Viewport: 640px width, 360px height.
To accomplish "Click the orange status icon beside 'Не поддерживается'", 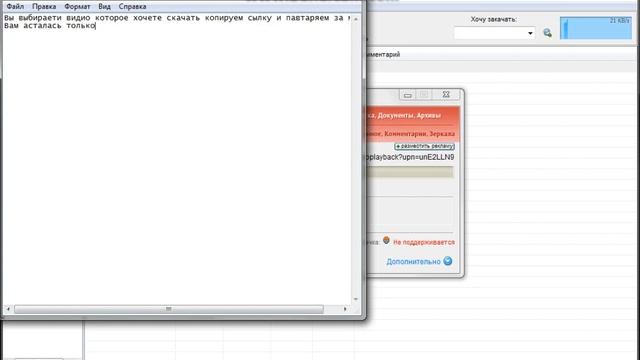I will (386, 240).
